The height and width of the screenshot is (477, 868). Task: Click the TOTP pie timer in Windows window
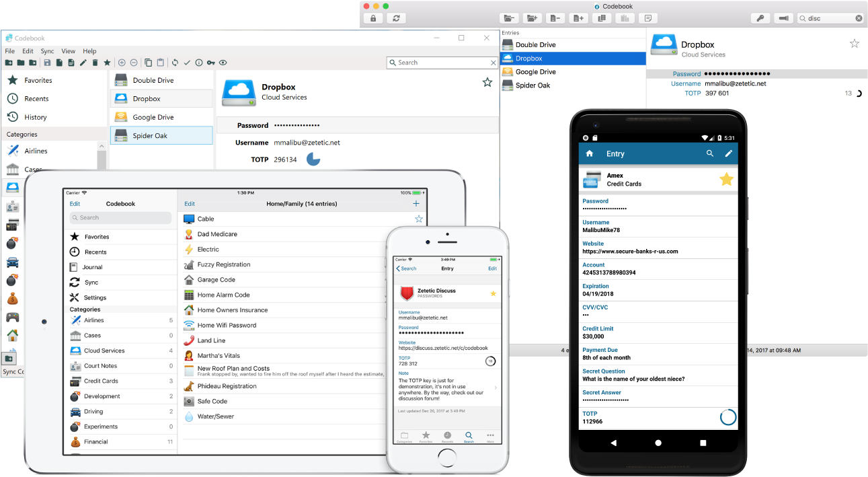point(313,159)
